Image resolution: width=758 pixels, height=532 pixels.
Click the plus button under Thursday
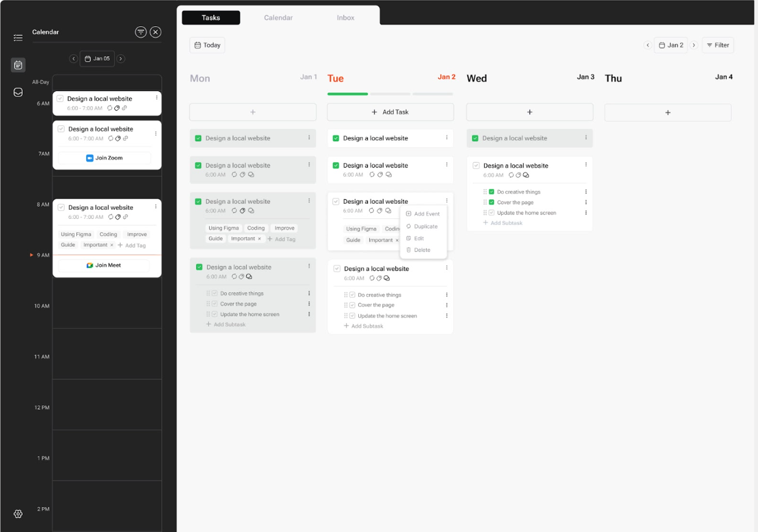668,113
